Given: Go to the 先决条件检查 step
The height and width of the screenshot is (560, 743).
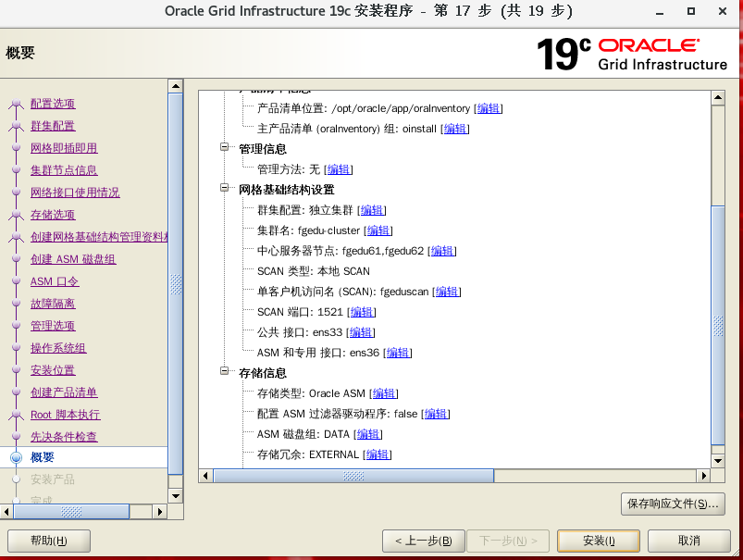Looking at the screenshot, I should 64,437.
